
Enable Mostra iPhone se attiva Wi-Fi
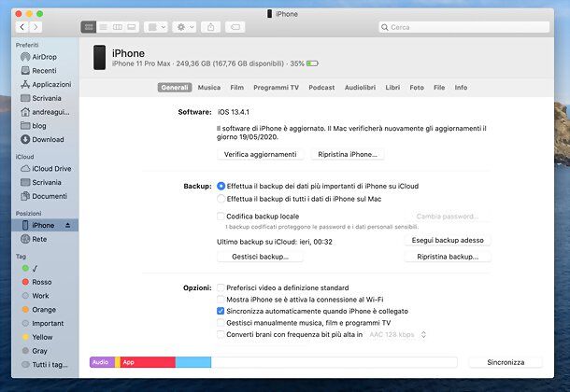[x=221, y=300]
